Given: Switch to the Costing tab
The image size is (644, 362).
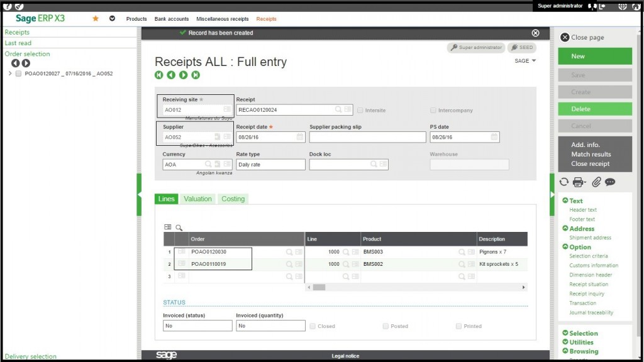Looking at the screenshot, I should [233, 199].
